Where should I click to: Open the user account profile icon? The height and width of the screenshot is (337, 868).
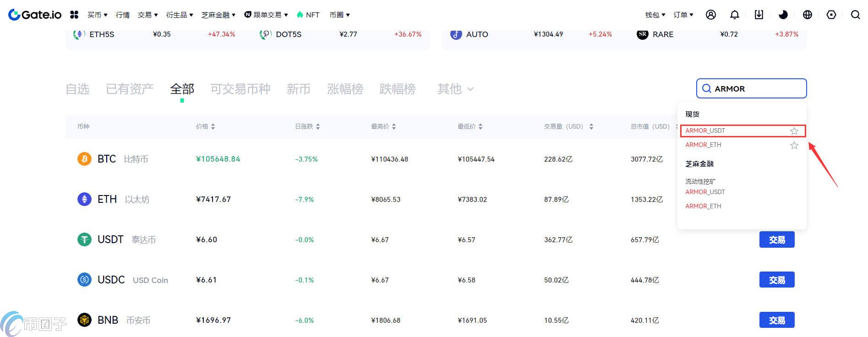[x=711, y=15]
